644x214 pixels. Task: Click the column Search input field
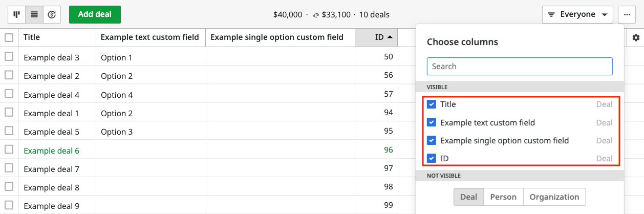(x=520, y=66)
